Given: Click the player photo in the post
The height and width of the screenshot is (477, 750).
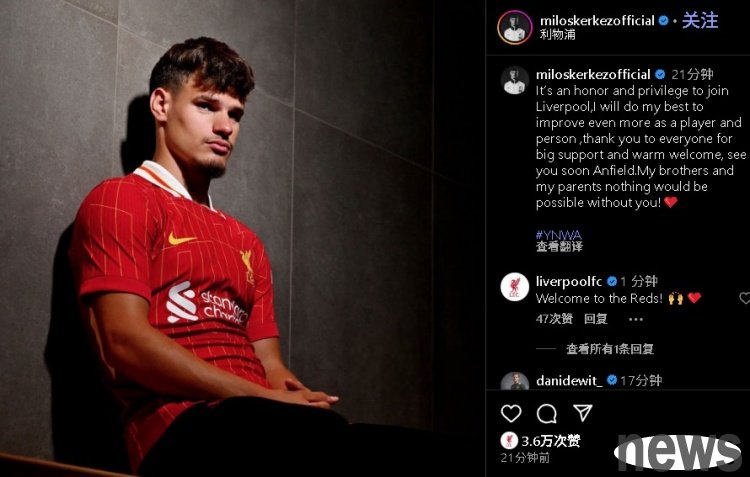Looking at the screenshot, I should pos(243,238).
